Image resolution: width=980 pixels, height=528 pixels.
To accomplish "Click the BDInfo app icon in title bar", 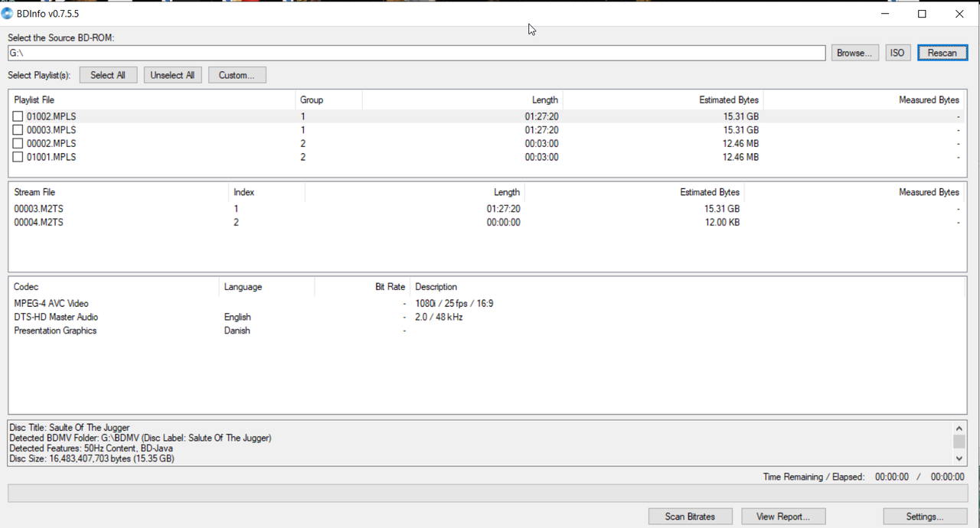I will point(8,13).
